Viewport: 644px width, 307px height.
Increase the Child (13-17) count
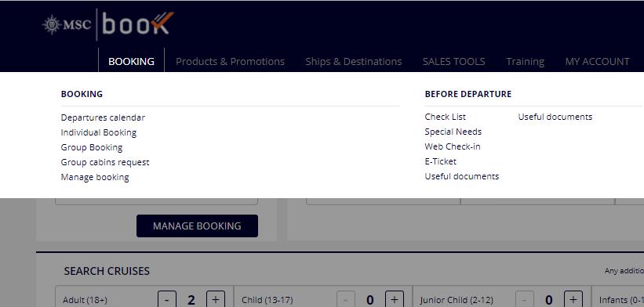pyautogui.click(x=395, y=300)
